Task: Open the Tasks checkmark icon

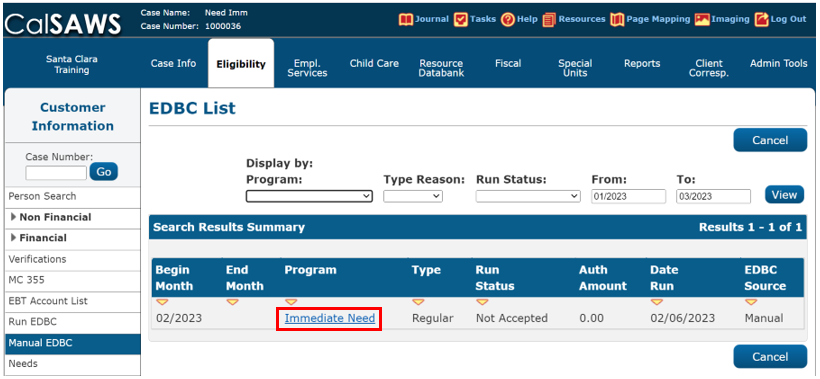Action: point(461,20)
